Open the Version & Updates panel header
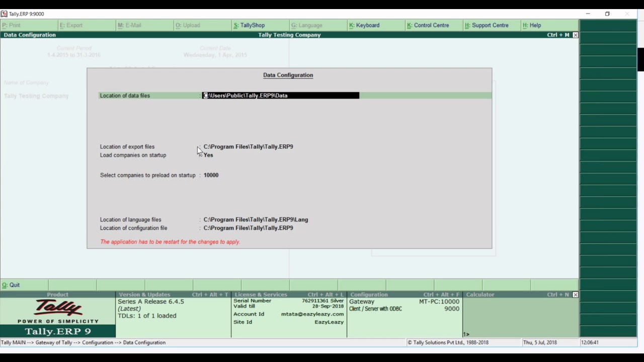The width and height of the screenshot is (644, 362). tap(173, 295)
